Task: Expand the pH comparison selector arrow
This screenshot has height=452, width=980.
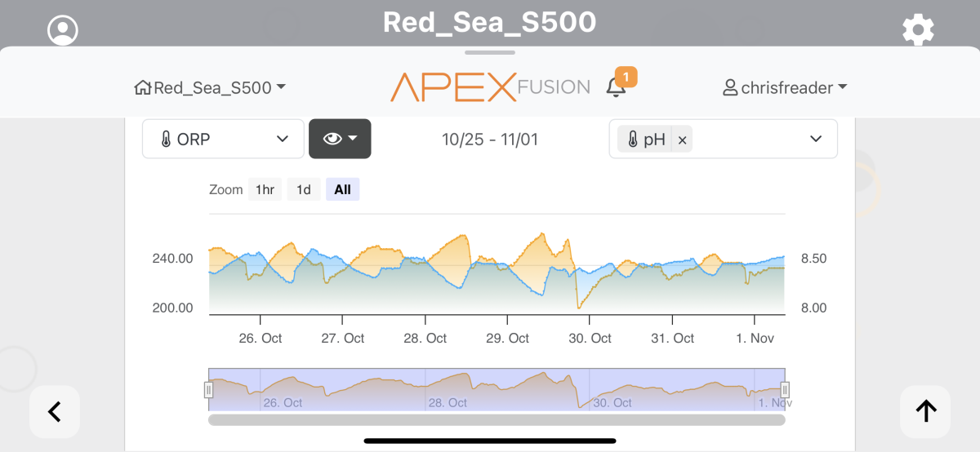Action: [x=815, y=139]
